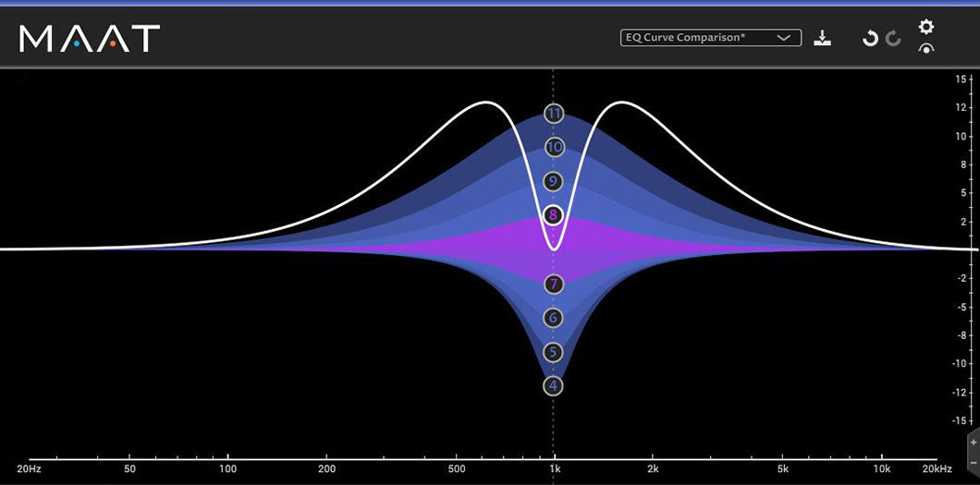Open the settings gear icon
The width and height of the screenshot is (980, 485).
click(925, 27)
